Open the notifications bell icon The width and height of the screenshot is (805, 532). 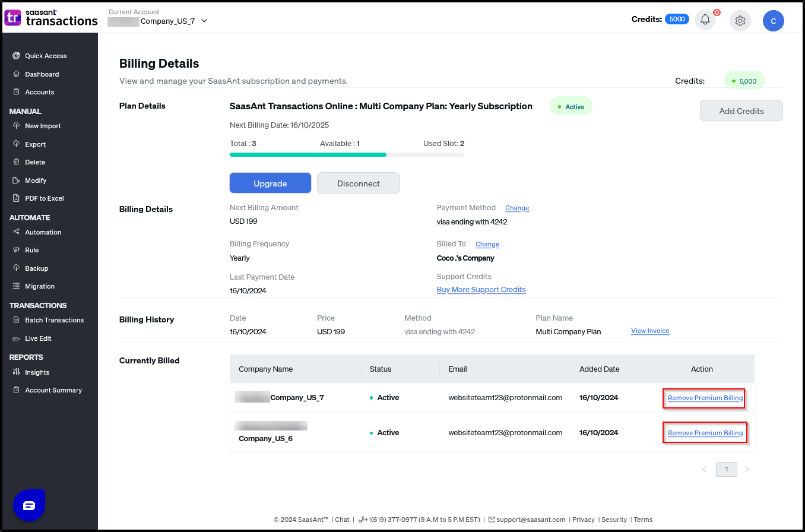coord(705,20)
